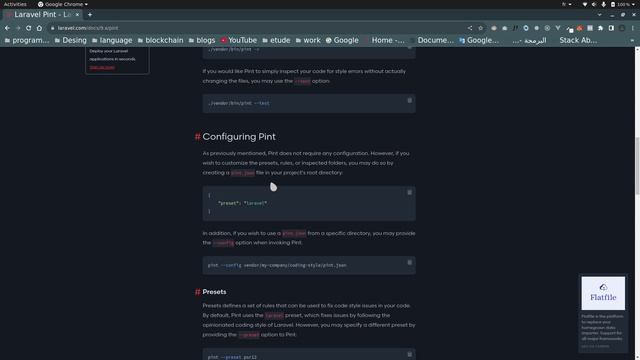Click the microphone icon in top bar
The height and width of the screenshot is (360, 640).
pos(603,4)
